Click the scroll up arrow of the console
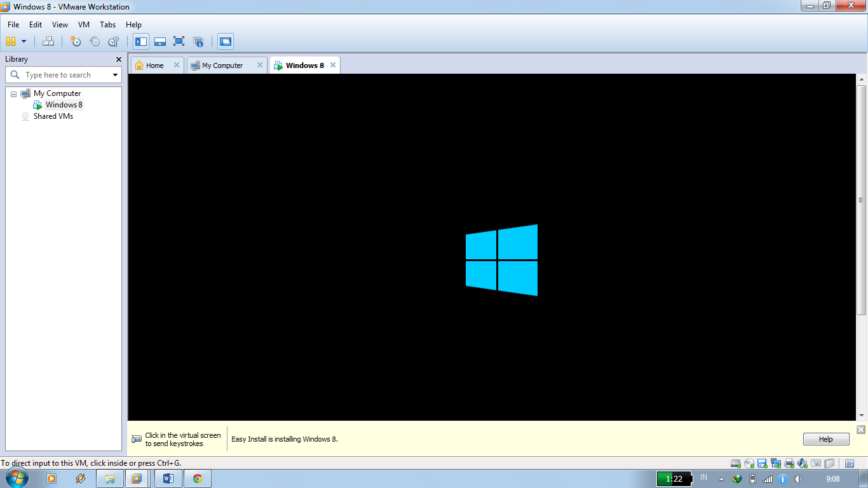868x488 pixels. 862,79
